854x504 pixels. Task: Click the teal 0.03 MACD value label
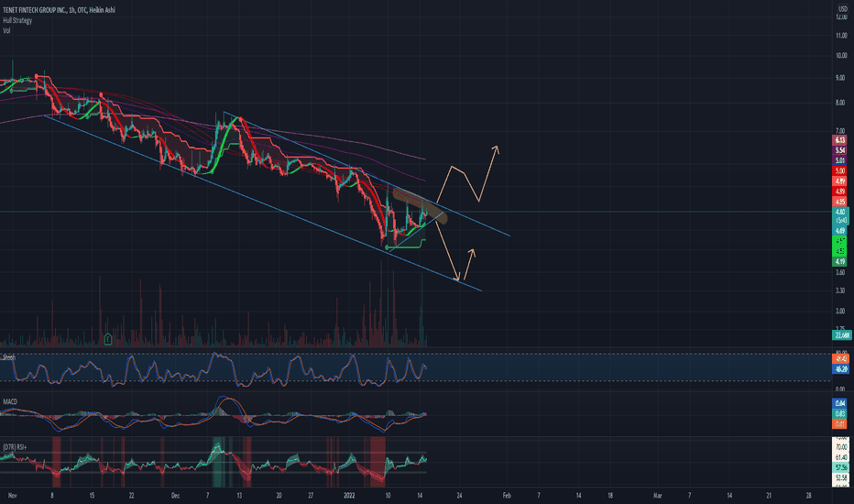click(x=840, y=414)
